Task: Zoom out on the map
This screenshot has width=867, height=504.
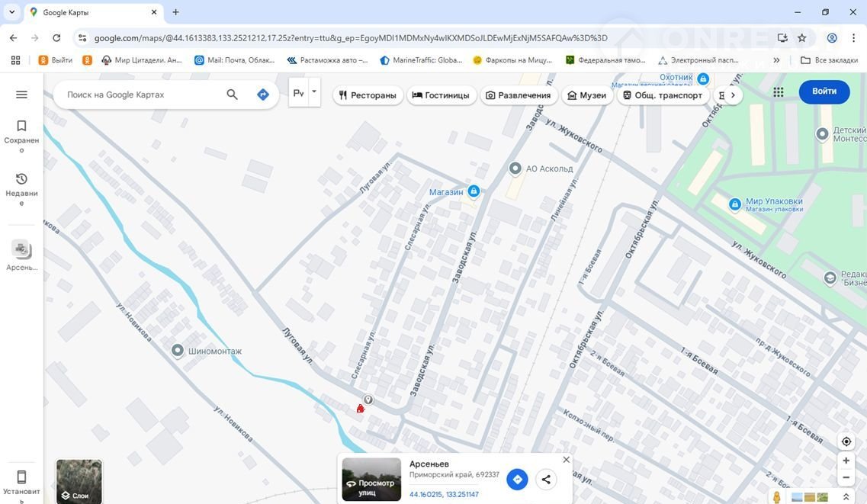Action: [x=846, y=478]
